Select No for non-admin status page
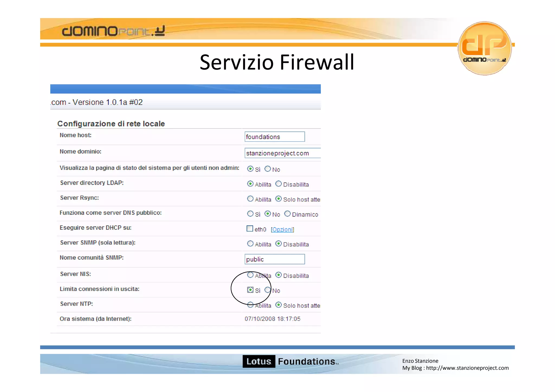 click(267, 169)
